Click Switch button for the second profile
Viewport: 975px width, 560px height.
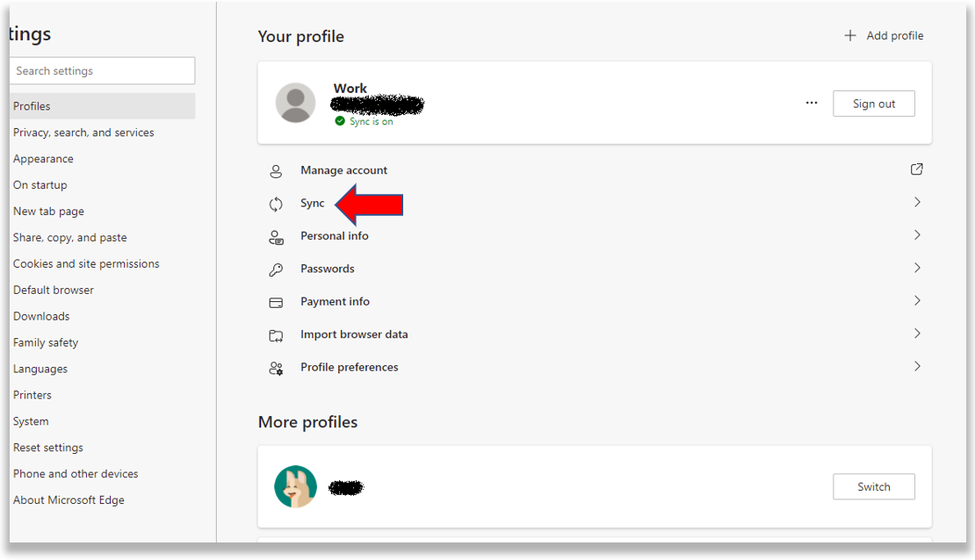tap(873, 487)
